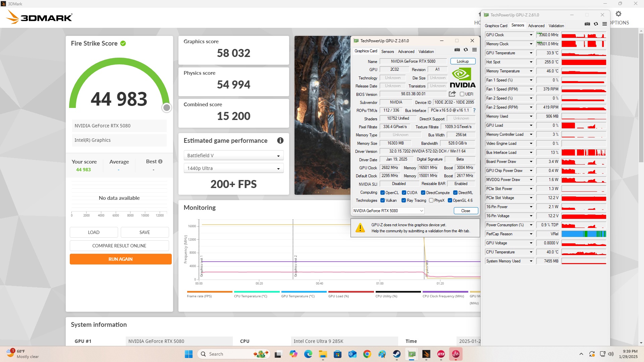Open Steam from the taskbar
The width and height of the screenshot is (644, 362).
coord(397,354)
